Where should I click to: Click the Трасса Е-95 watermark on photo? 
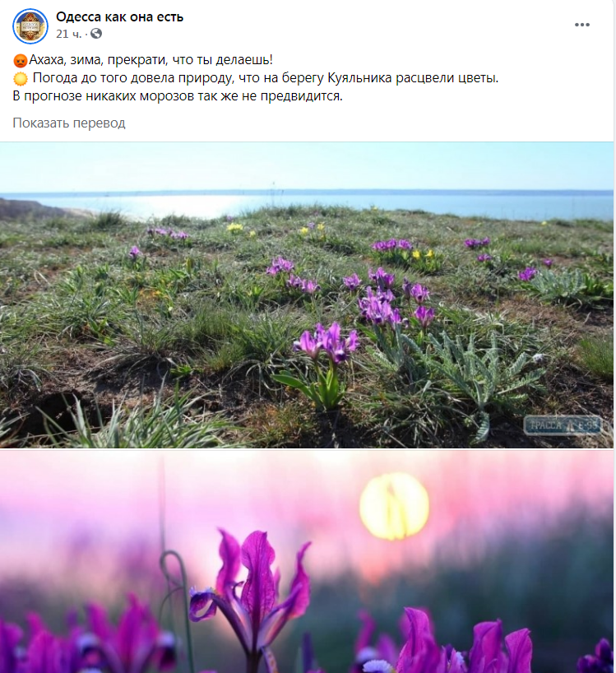click(x=563, y=425)
